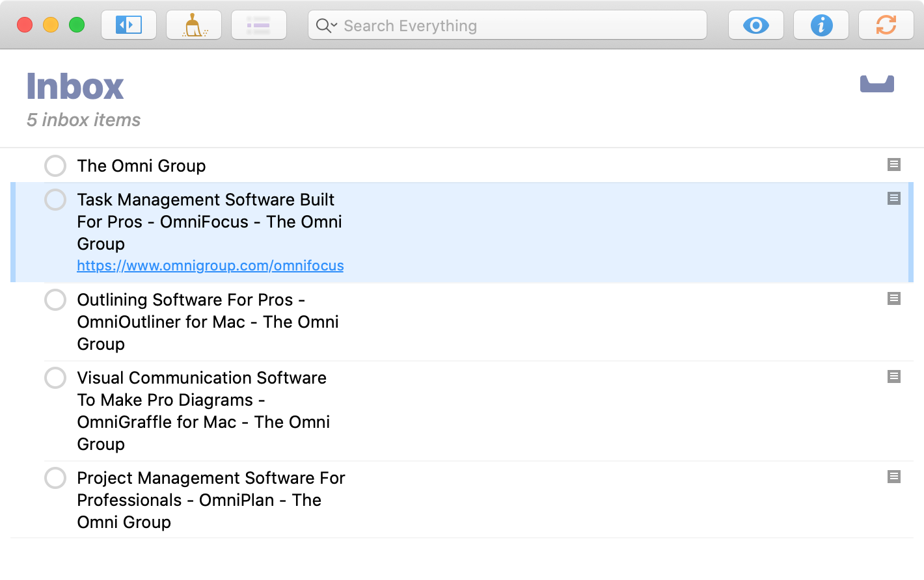
Task: Open note icon for Project Management Software item
Action: click(x=894, y=477)
